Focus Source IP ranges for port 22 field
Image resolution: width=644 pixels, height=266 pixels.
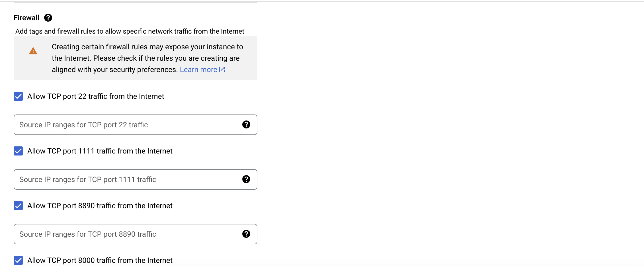point(136,125)
